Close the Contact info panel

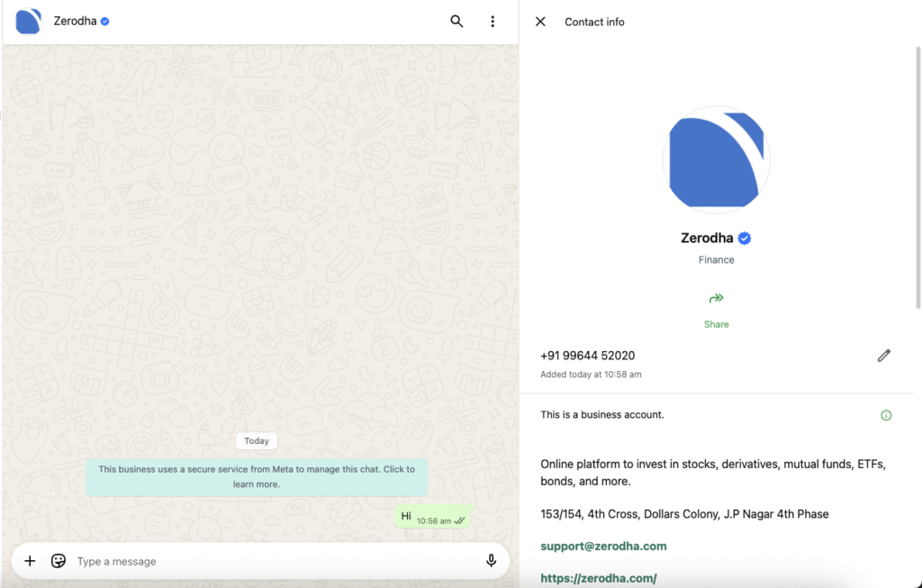pos(540,22)
